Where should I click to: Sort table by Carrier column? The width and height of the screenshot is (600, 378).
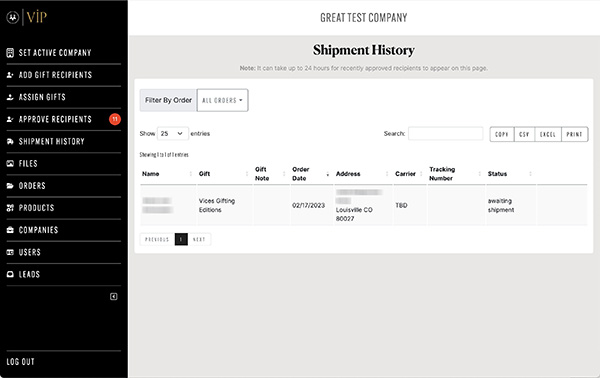point(410,174)
